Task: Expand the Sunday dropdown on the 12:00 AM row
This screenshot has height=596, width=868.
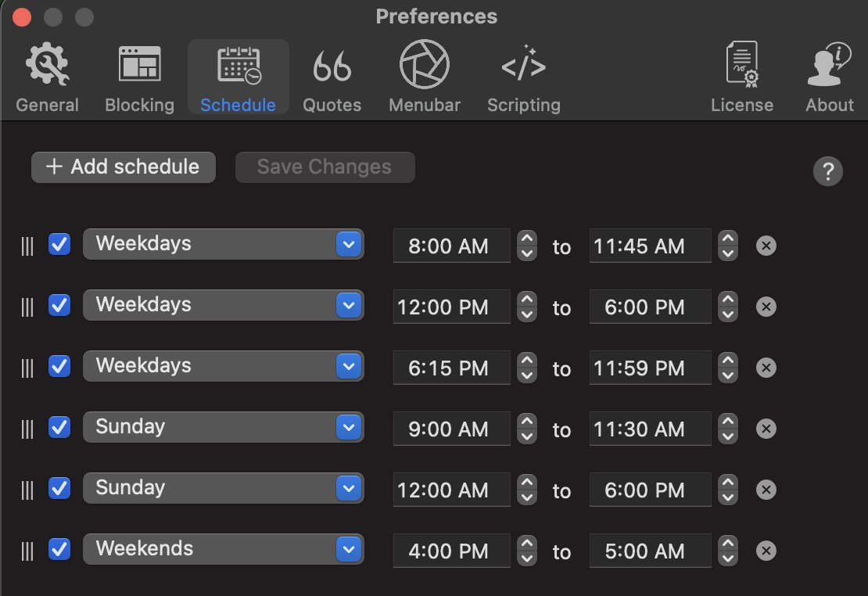Action: pos(223,488)
